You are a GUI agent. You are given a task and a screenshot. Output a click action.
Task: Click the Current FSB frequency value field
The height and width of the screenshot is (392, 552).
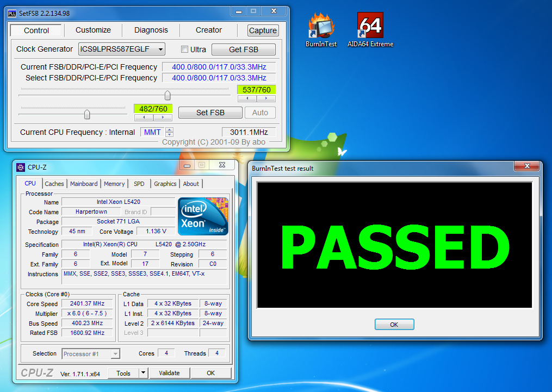(219, 67)
